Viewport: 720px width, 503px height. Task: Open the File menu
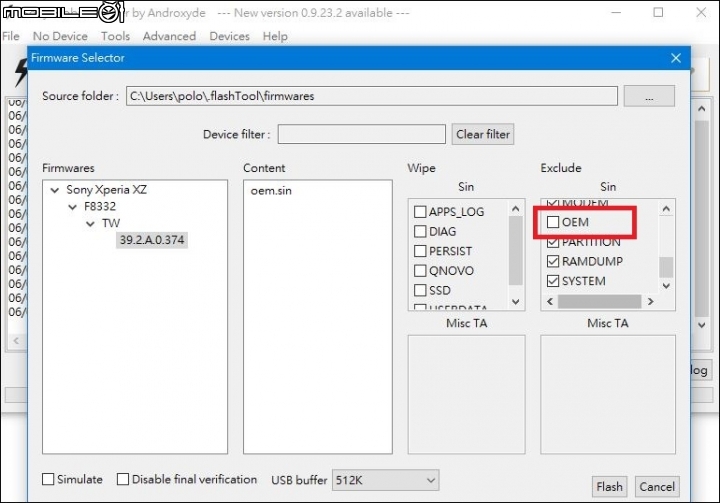click(x=11, y=36)
